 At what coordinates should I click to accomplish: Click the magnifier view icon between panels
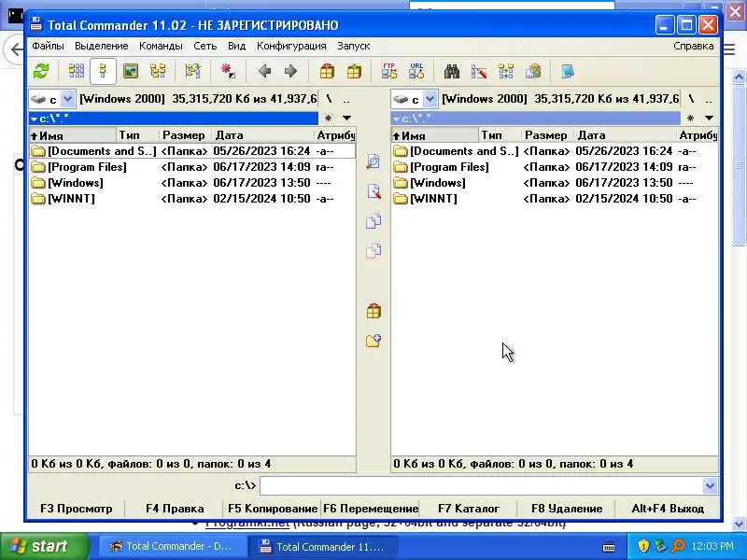(x=373, y=161)
